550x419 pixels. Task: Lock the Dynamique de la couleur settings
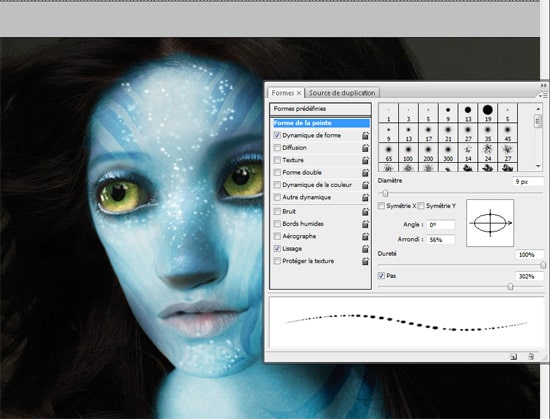point(365,185)
